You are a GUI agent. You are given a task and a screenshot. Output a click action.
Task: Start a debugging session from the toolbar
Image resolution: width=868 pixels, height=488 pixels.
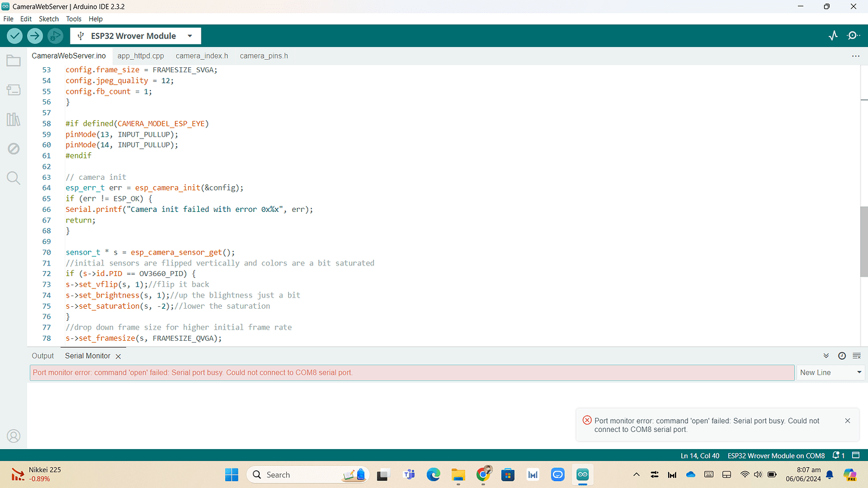coord(55,36)
